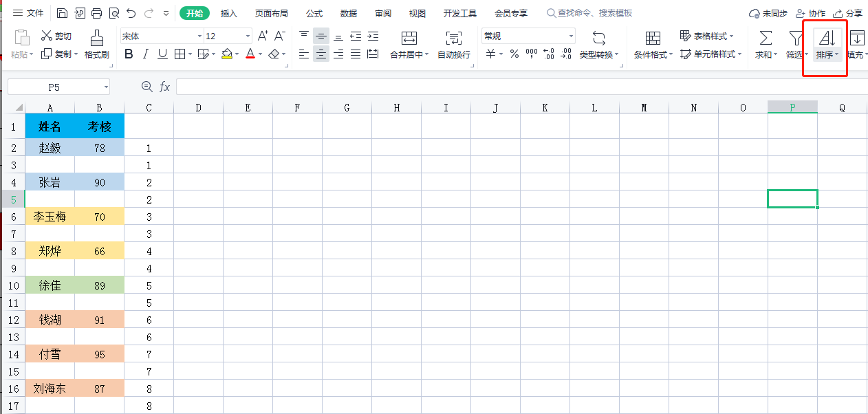Image resolution: width=868 pixels, height=414 pixels.
Task: Click the percent style icon
Action: click(514, 54)
